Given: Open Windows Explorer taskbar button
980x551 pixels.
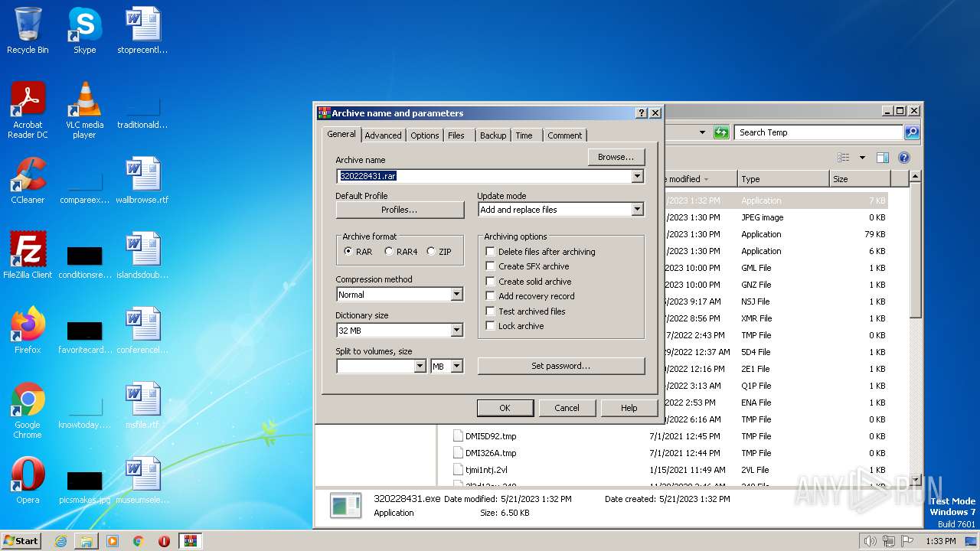Looking at the screenshot, I should tap(87, 541).
